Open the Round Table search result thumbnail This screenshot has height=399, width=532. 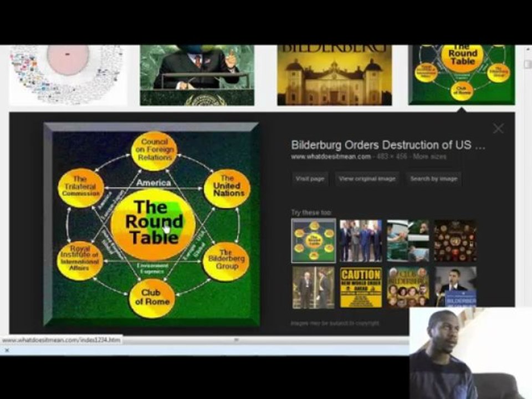pyautogui.click(x=462, y=75)
